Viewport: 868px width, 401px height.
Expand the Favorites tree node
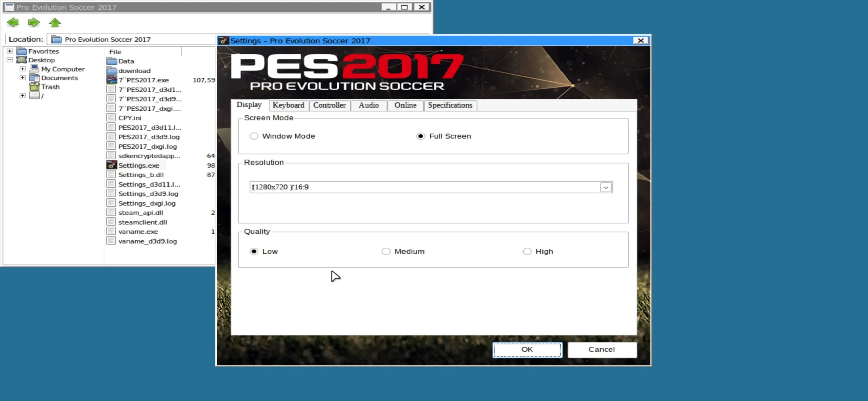10,51
